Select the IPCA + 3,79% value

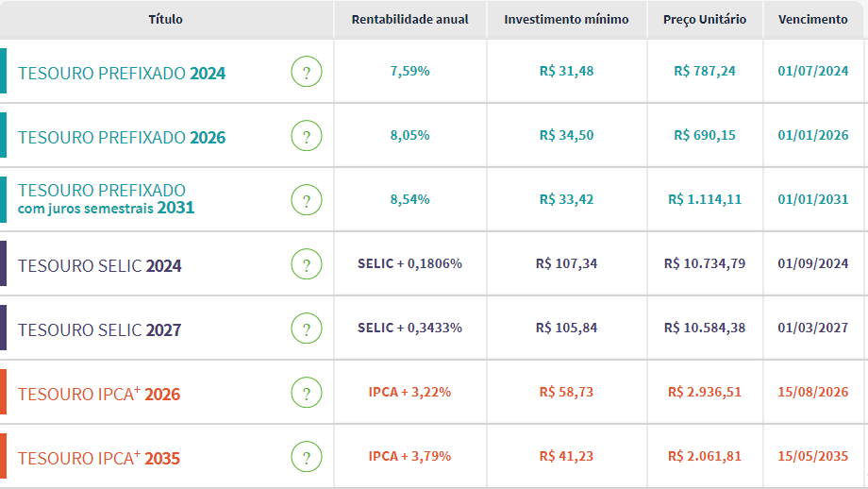410,456
